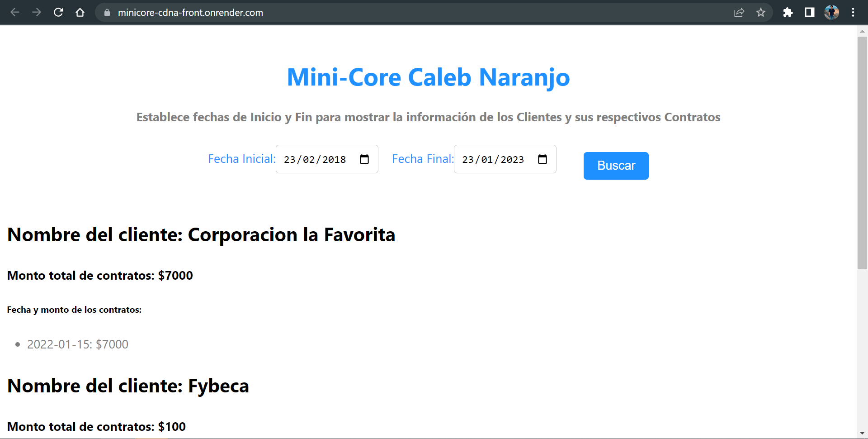This screenshot has width=868, height=439.
Task: Click the address bar URL
Action: pyautogui.click(x=190, y=13)
